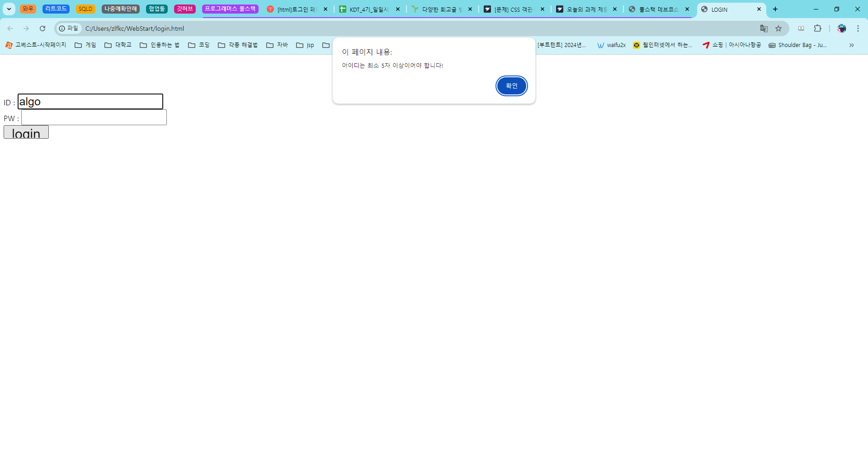Reload the page with the refresh icon
Viewport: 868px width, 470px height.
point(42,28)
